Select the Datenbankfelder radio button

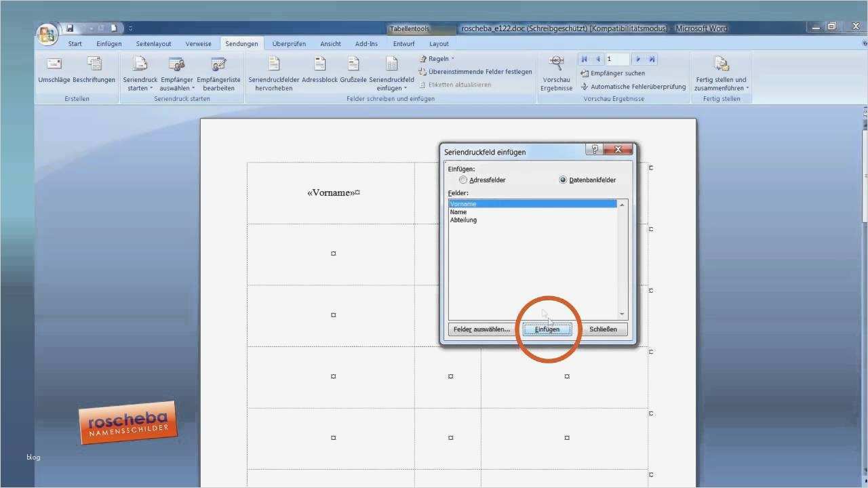563,180
